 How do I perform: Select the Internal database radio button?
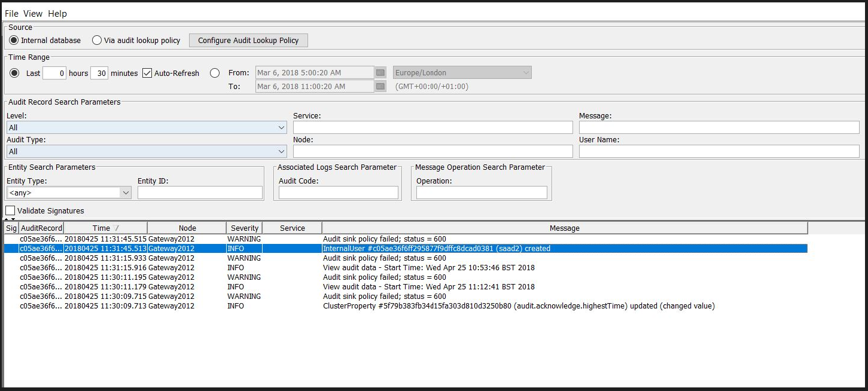point(14,41)
